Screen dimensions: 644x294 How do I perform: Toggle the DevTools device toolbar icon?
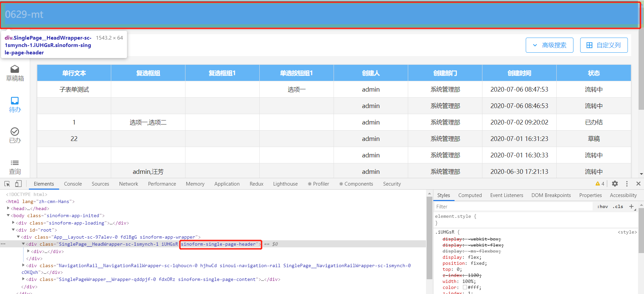pyautogui.click(x=18, y=184)
